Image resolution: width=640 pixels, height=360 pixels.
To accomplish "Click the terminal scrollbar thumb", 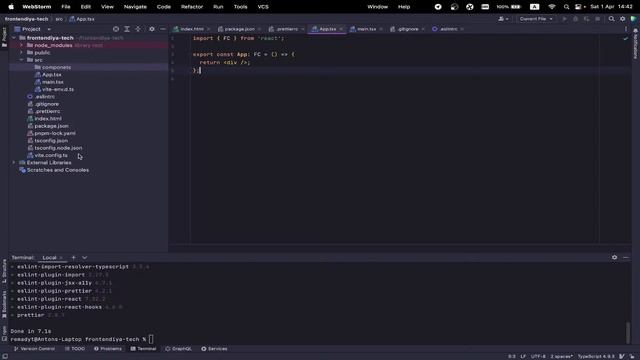I will [x=628, y=333].
